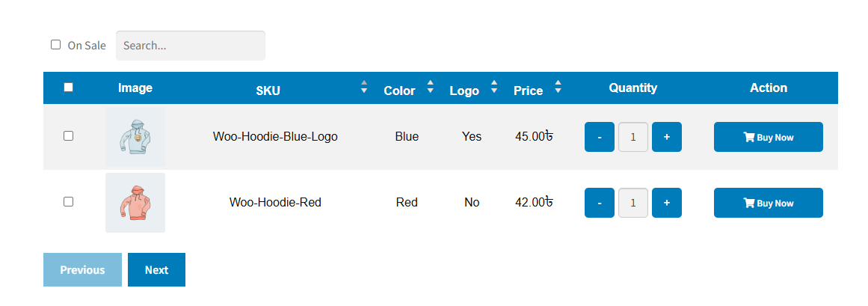Enable the On Sale filter checkbox

(x=56, y=45)
